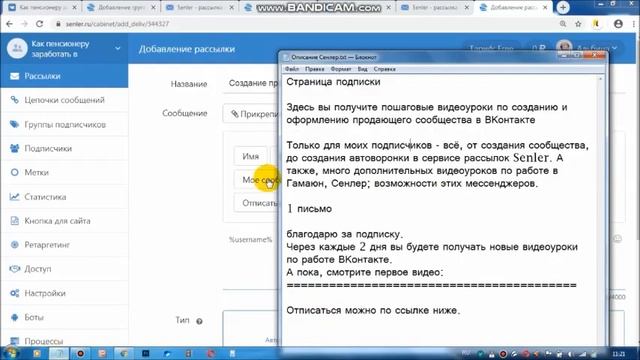640x360 pixels.
Task: Reload the page with refresh icon
Action: click(x=40, y=24)
